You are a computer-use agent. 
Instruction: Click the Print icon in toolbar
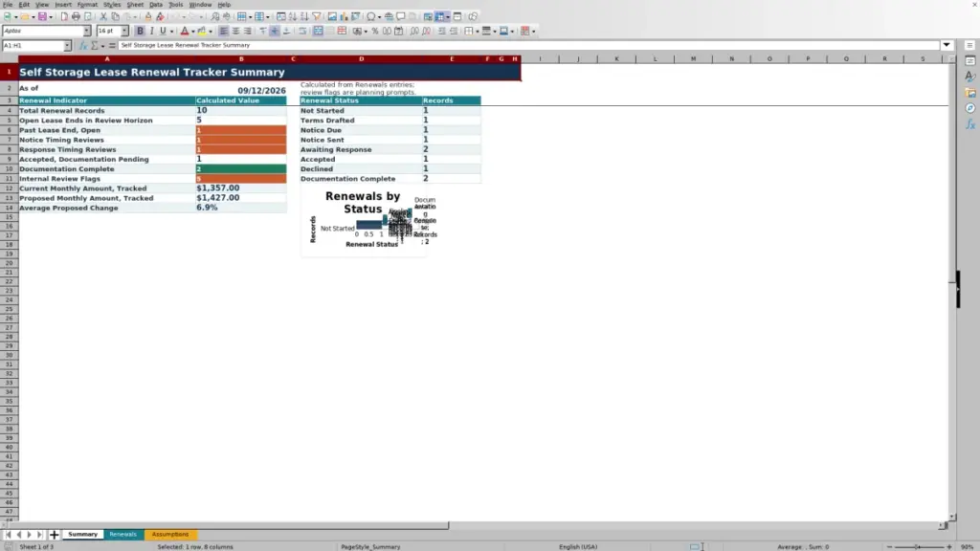click(76, 17)
